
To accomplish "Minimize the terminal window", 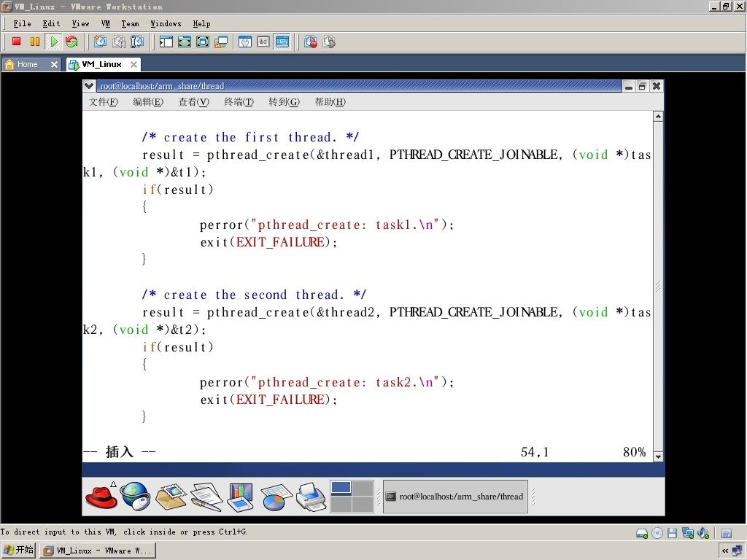I will (629, 86).
